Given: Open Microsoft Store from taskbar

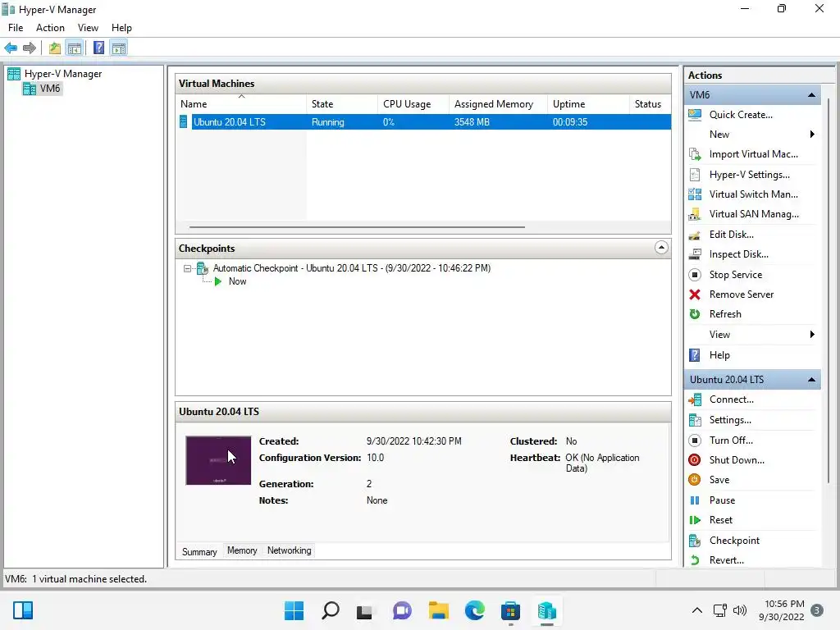Looking at the screenshot, I should [x=510, y=610].
